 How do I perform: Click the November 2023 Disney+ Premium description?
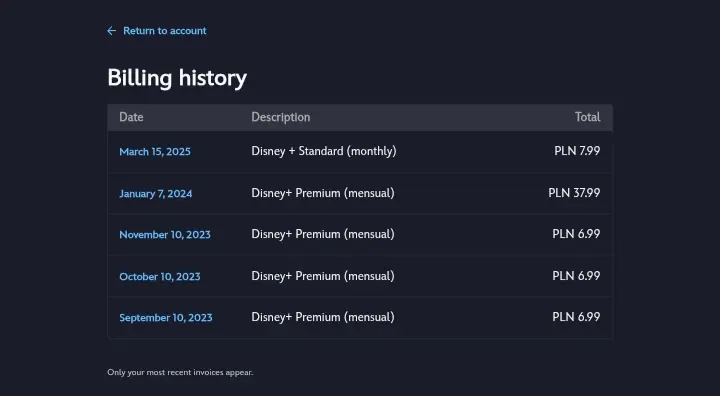point(323,234)
